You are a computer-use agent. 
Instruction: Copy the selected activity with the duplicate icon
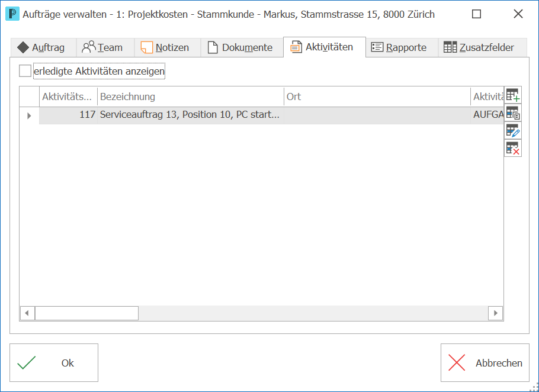click(x=513, y=113)
